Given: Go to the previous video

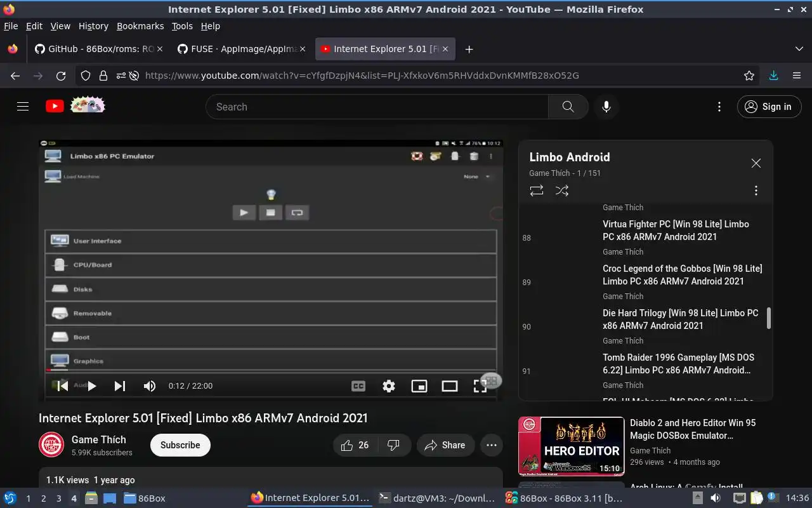Looking at the screenshot, I should pyautogui.click(x=62, y=385).
